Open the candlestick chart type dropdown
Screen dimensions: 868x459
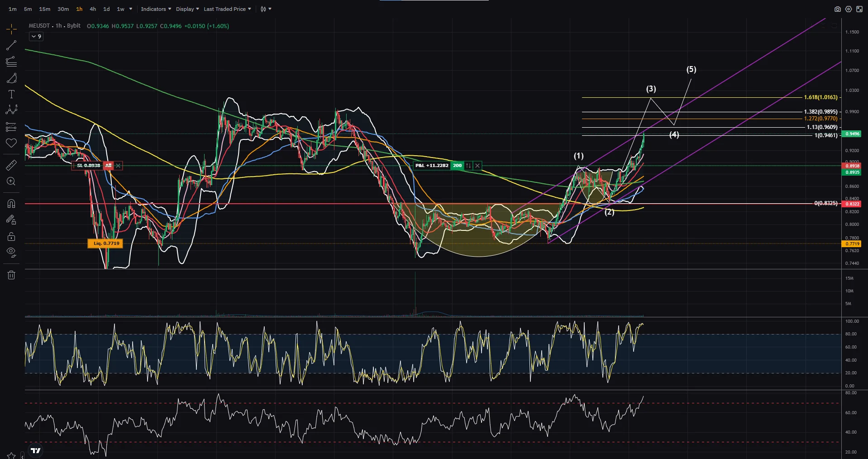[266, 9]
